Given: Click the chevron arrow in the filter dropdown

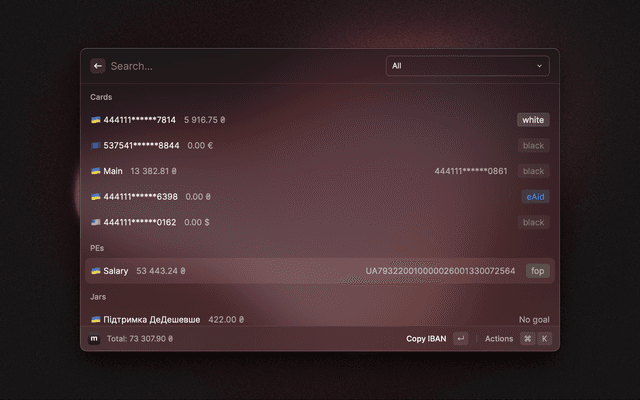Looking at the screenshot, I should coord(540,66).
